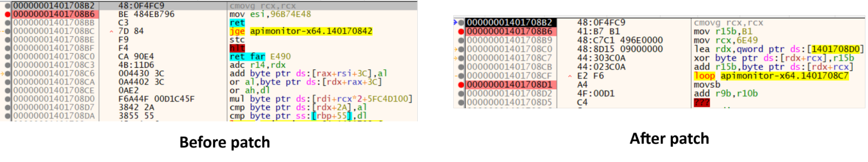Set breakpoint on gray dot at 00000001401708CB
The height and width of the screenshot is (162, 868).
point(461,67)
